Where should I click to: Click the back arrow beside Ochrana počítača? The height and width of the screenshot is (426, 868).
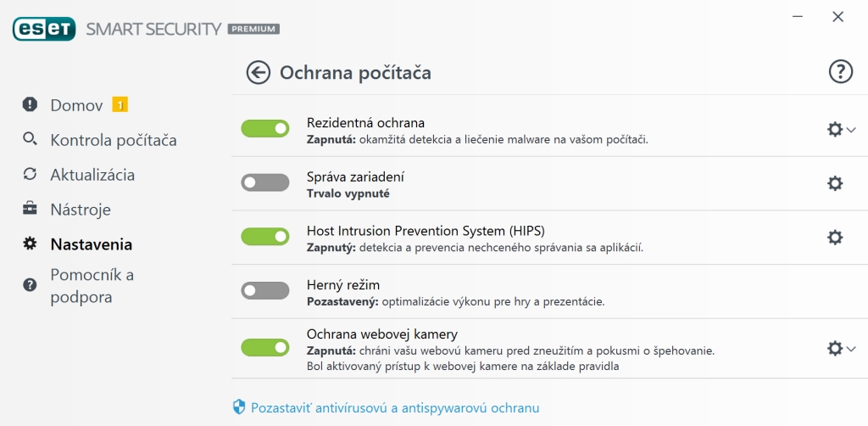pyautogui.click(x=259, y=72)
